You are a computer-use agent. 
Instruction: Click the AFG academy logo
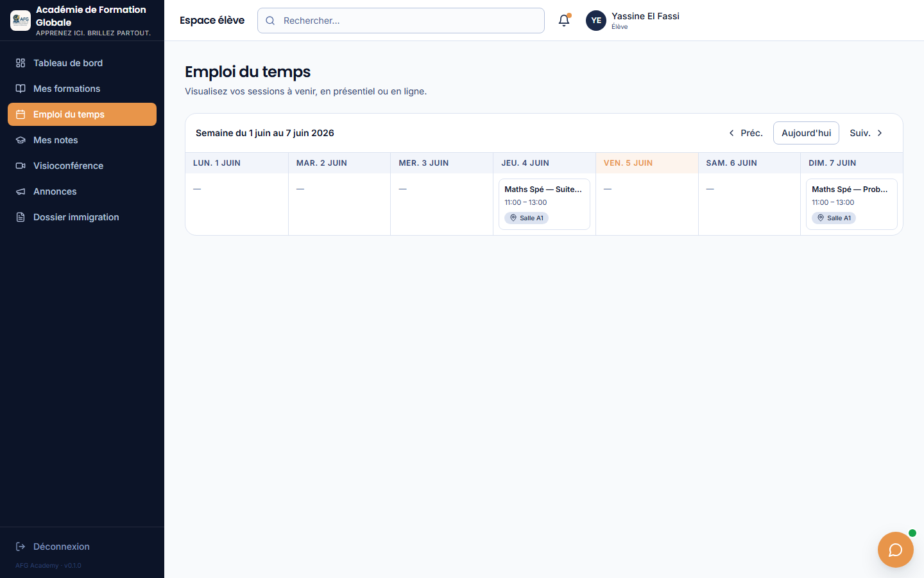click(x=21, y=21)
